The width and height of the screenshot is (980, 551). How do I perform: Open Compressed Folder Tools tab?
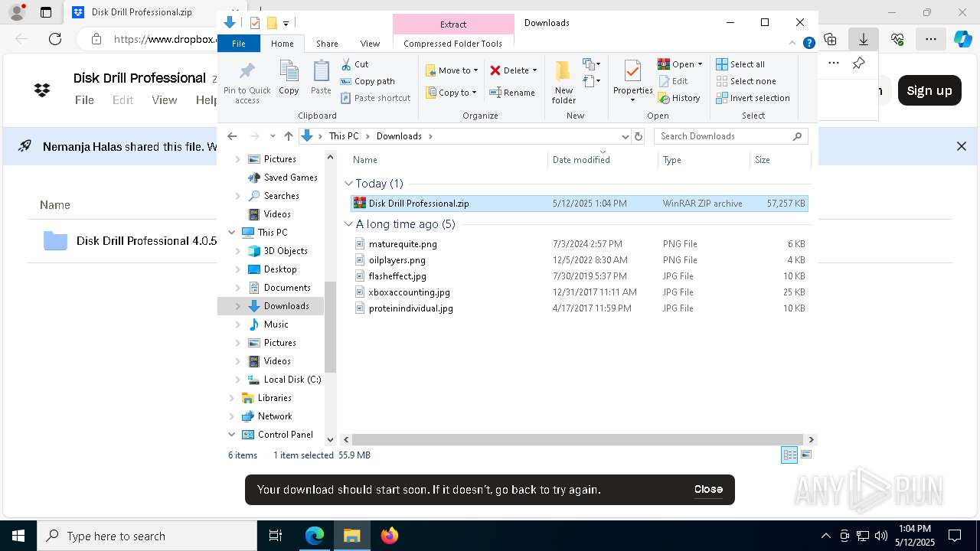pyautogui.click(x=453, y=44)
